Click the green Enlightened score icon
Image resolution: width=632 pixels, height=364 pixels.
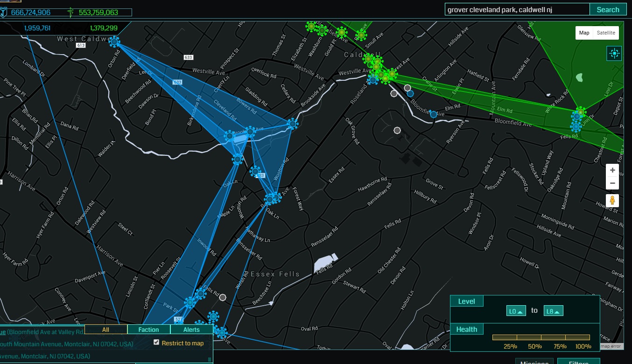point(70,12)
